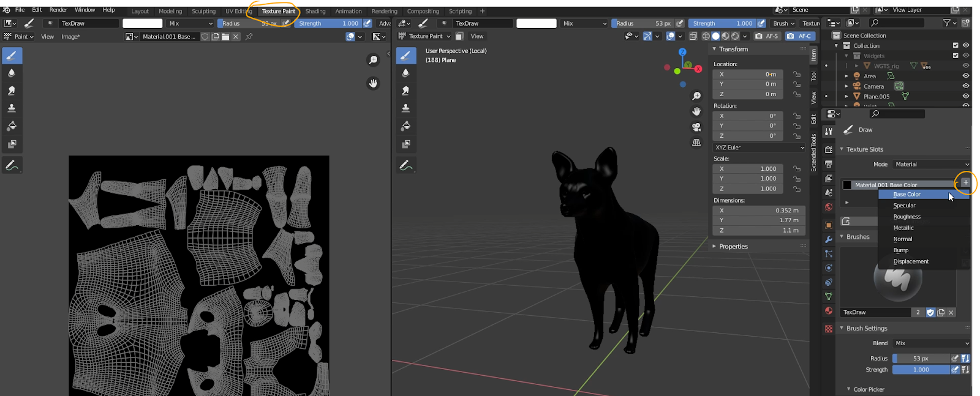Image resolution: width=980 pixels, height=396 pixels.
Task: Toggle the AF-S button in viewport header
Action: pos(767,36)
